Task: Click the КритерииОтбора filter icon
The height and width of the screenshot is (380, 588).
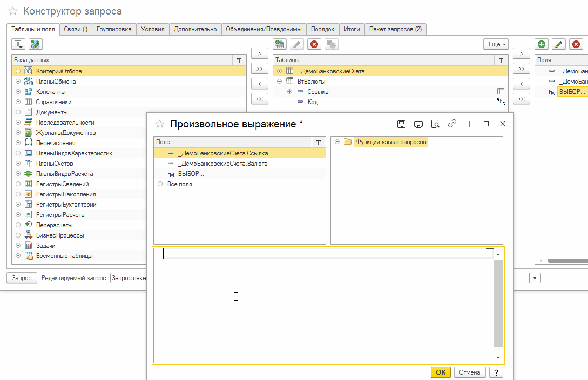Action: [29, 71]
